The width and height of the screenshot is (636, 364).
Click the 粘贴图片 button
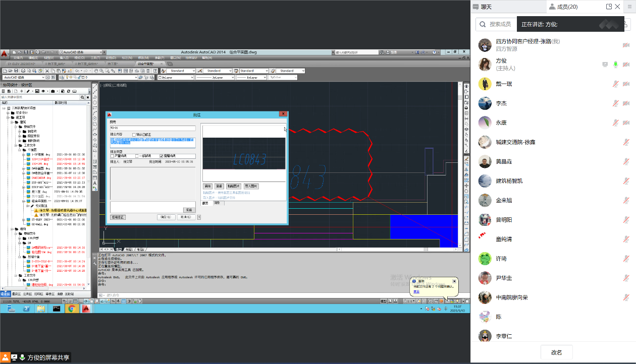[x=234, y=187]
